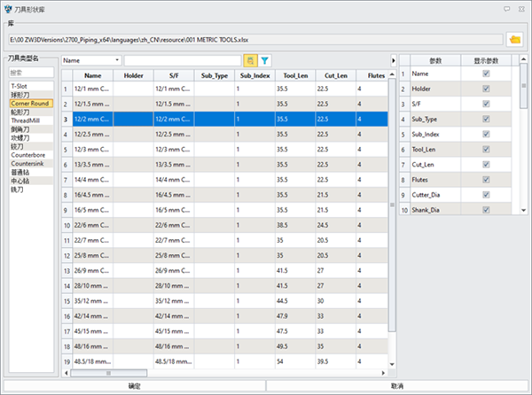Click the 确定 confirm button
Image resolution: width=532 pixels, height=395 pixels.
coord(134,386)
